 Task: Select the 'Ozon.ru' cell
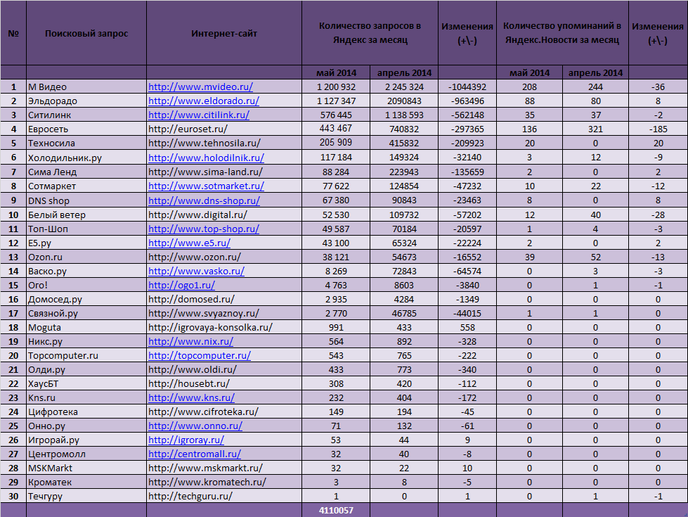pyautogui.click(x=86, y=257)
